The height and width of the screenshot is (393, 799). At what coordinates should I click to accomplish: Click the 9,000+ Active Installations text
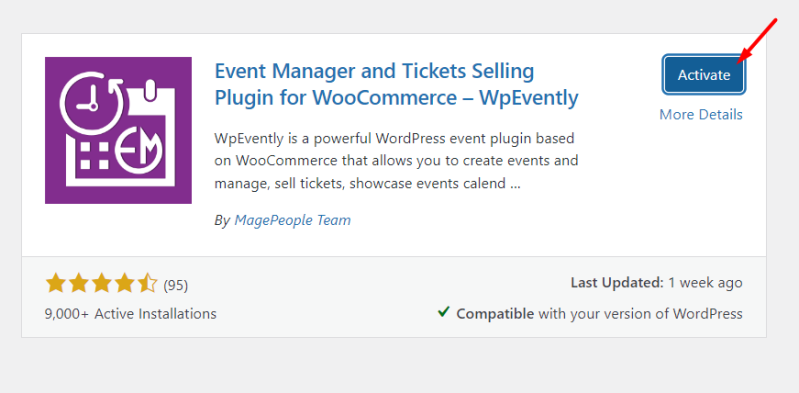tap(130, 313)
